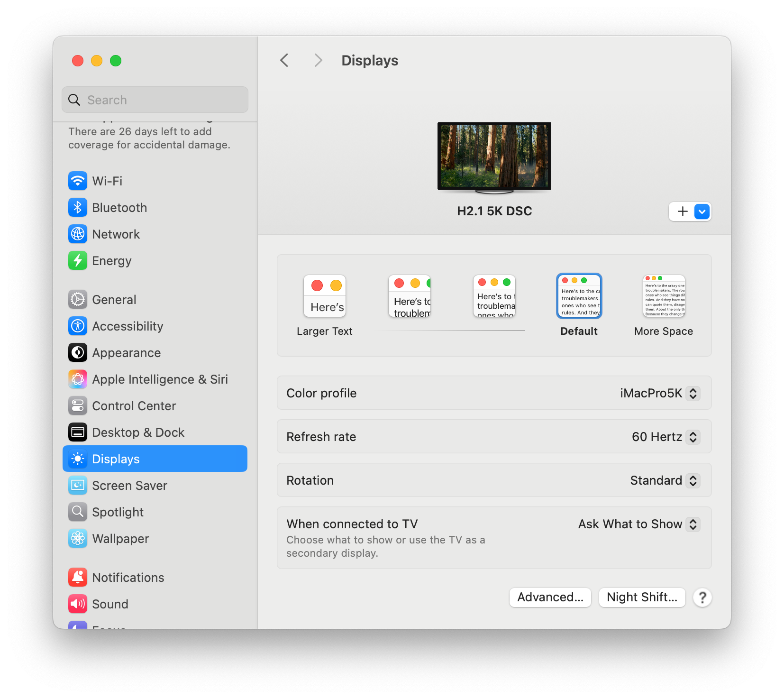Viewport: 784px width, 699px height.
Task: Click the Notifications bell icon
Action: coord(78,577)
